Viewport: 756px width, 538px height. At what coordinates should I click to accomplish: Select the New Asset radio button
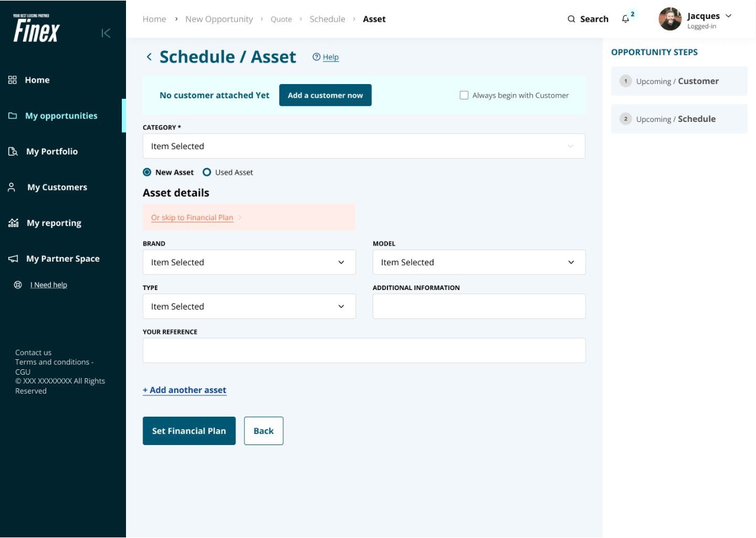click(x=147, y=172)
